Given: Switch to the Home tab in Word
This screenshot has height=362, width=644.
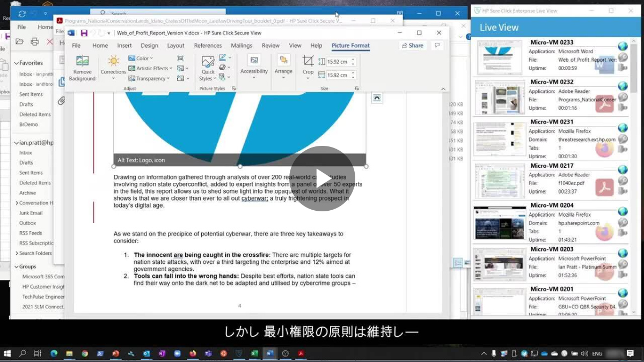Looking at the screenshot, I should click(x=100, y=46).
